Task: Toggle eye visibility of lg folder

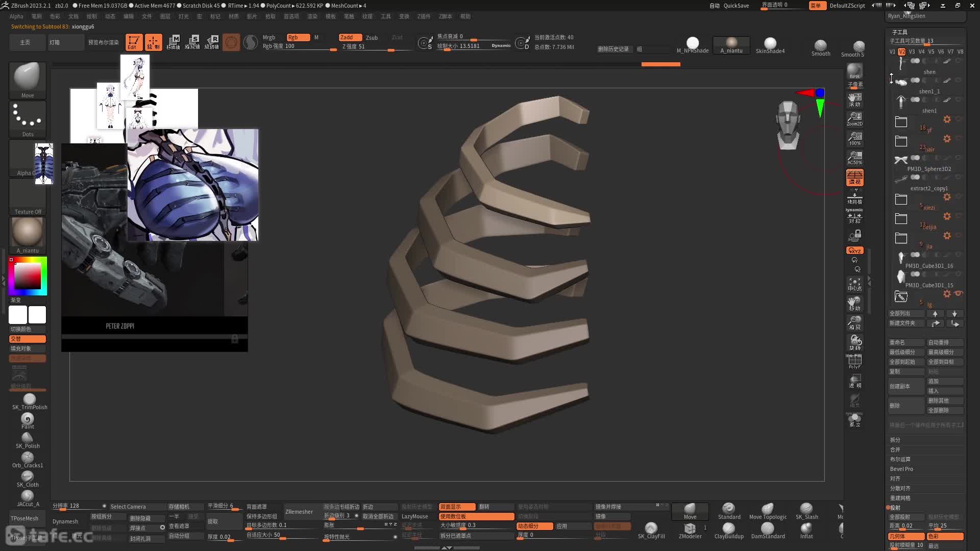Action: 959,293
